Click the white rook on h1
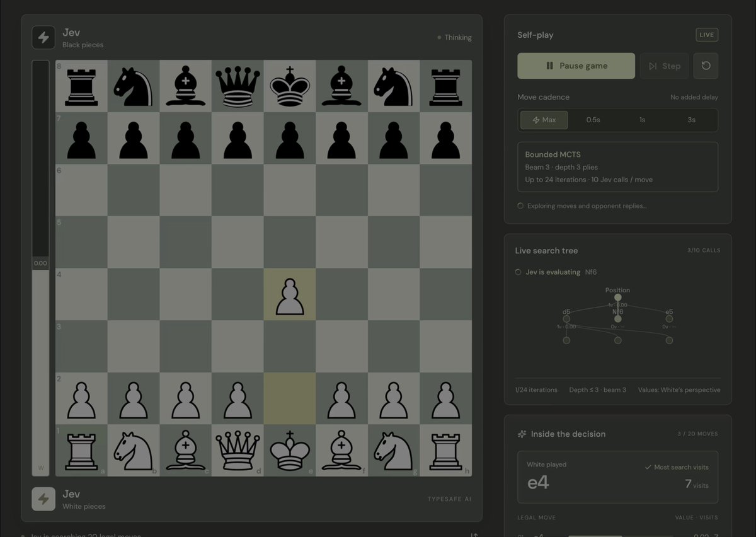 pyautogui.click(x=446, y=451)
